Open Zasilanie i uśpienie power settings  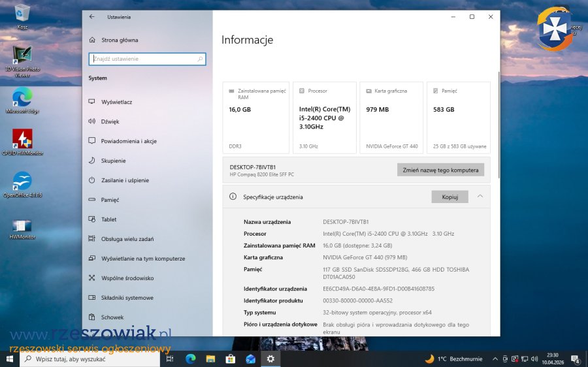tap(125, 180)
